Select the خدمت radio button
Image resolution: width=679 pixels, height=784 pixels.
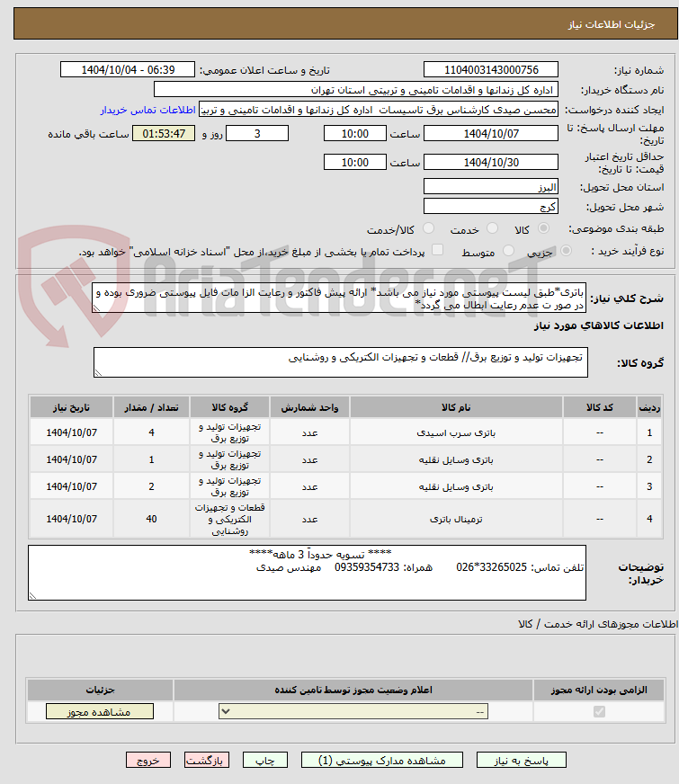pyautogui.click(x=492, y=228)
